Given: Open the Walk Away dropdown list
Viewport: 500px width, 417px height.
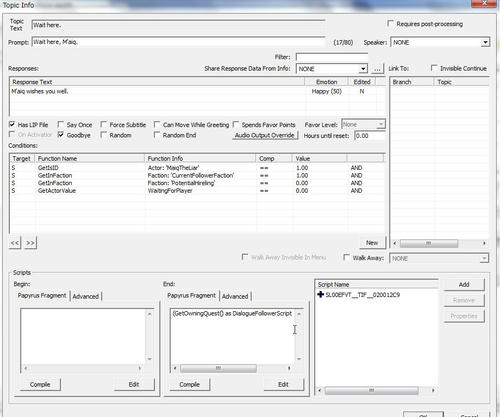Looking at the screenshot, I should pyautogui.click(x=484, y=258).
